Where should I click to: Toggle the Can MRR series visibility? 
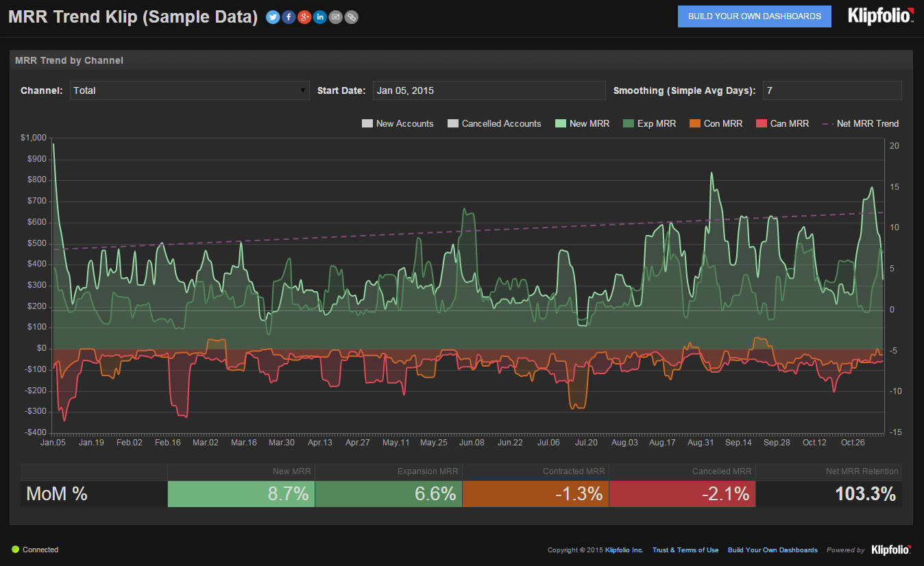pyautogui.click(x=782, y=123)
